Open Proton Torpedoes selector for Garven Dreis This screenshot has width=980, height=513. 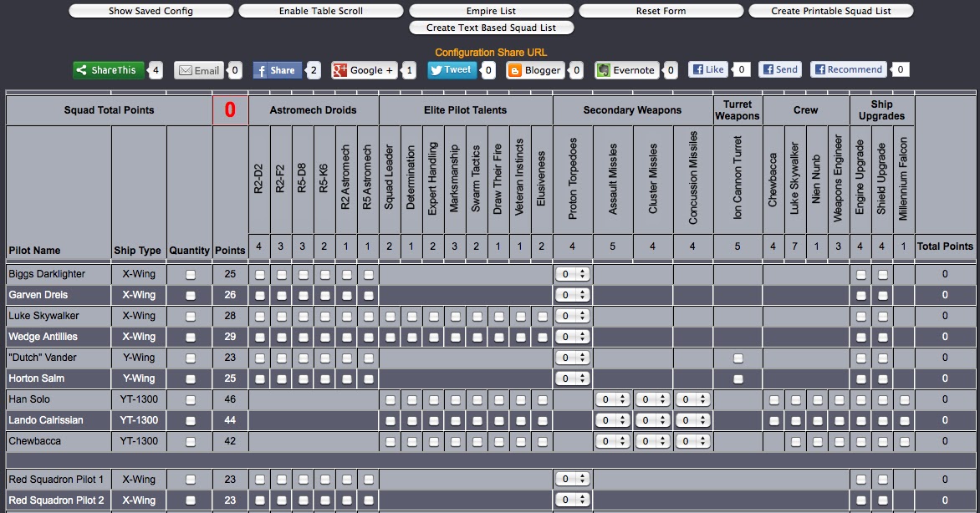point(573,295)
